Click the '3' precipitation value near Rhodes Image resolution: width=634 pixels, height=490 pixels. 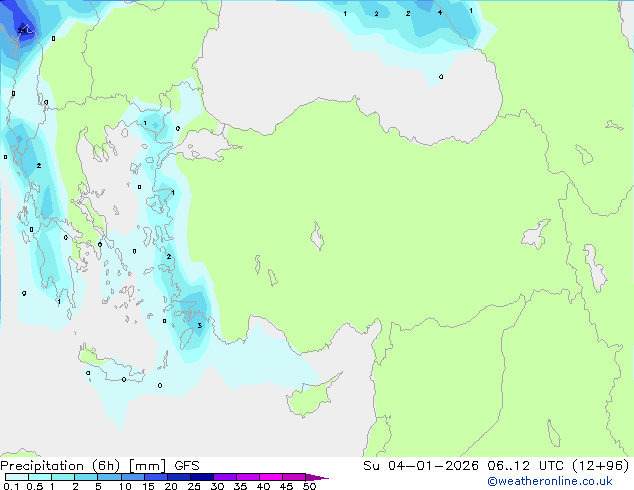(x=200, y=325)
